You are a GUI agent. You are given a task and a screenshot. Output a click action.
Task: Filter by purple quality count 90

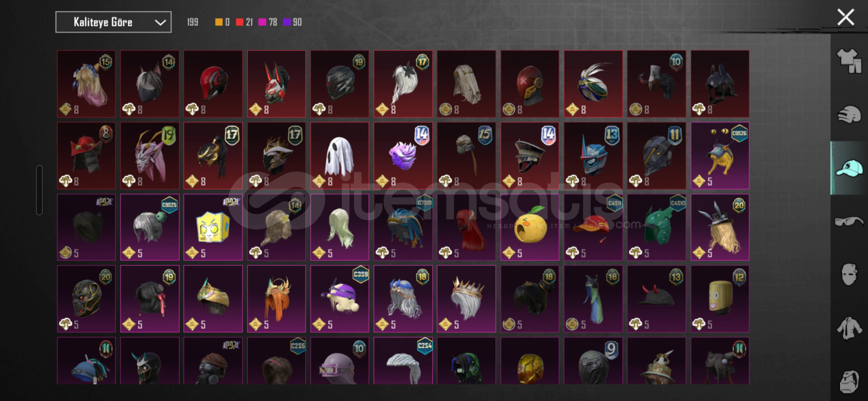pyautogui.click(x=292, y=22)
